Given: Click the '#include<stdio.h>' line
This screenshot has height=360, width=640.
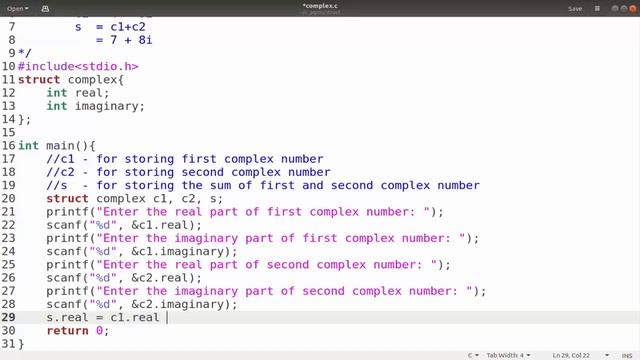Looking at the screenshot, I should coord(78,66).
